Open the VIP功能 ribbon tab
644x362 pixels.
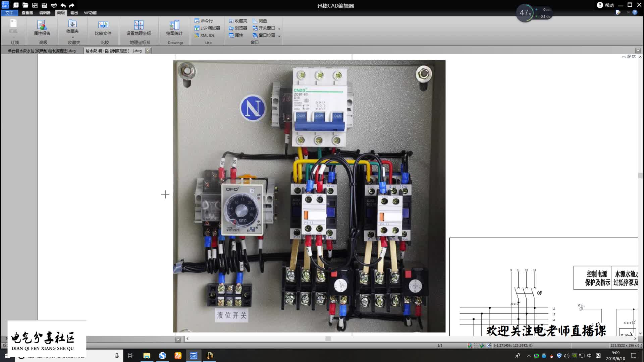click(90, 13)
